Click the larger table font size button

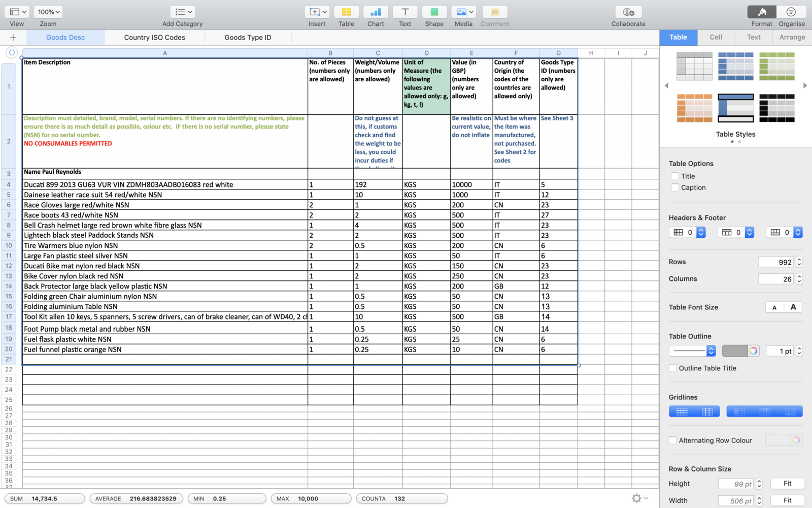tap(793, 307)
